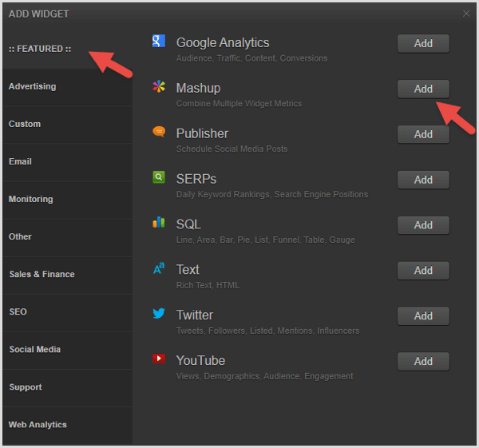Click the Publisher orange speech bubble icon
The image size is (479, 448).
[159, 132]
